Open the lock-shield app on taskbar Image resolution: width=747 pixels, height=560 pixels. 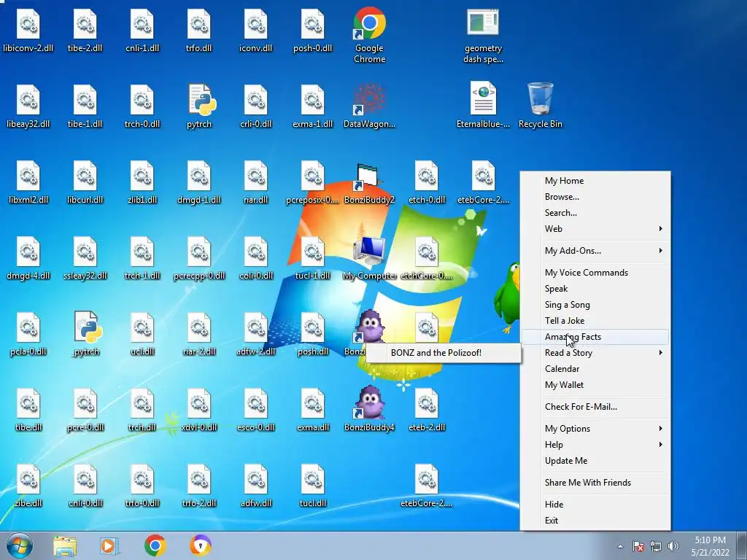[200, 545]
